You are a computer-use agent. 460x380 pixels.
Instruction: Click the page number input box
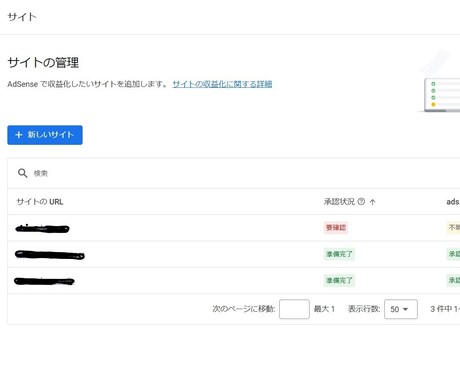pos(294,309)
